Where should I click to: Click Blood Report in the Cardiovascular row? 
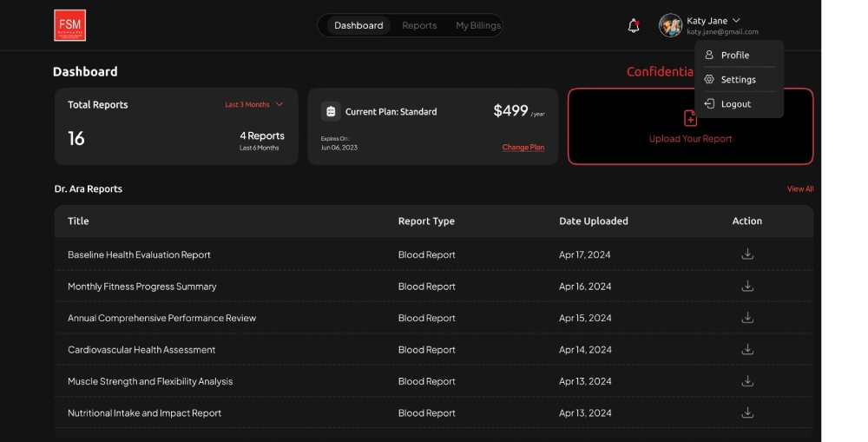426,349
